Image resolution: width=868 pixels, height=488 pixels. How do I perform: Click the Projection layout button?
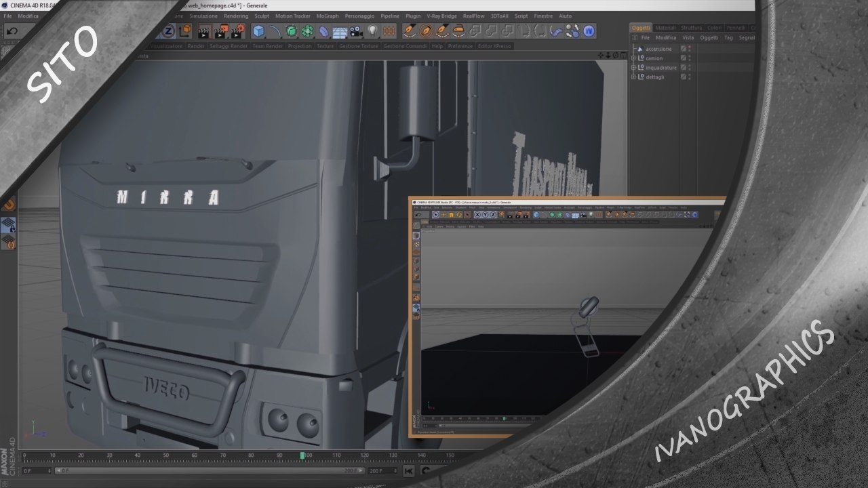pos(300,46)
